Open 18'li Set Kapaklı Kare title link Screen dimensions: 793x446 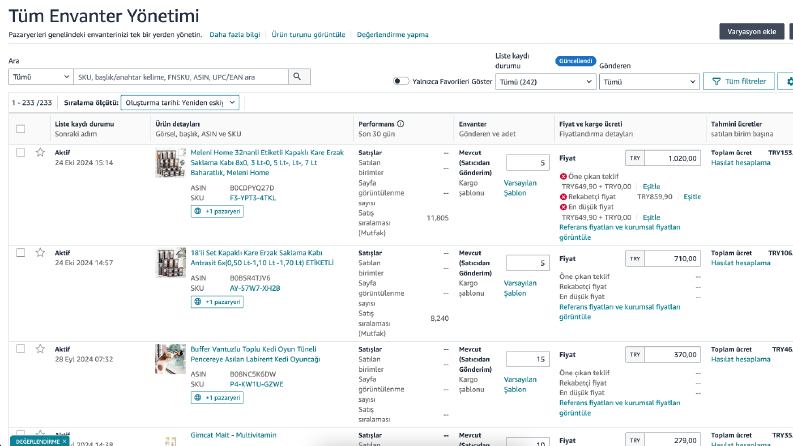tap(262, 257)
